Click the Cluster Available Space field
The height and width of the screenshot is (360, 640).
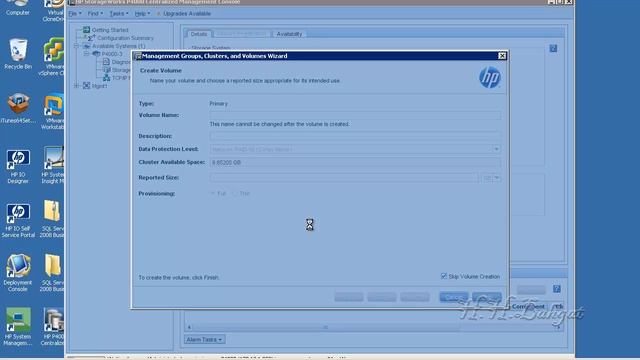point(355,162)
